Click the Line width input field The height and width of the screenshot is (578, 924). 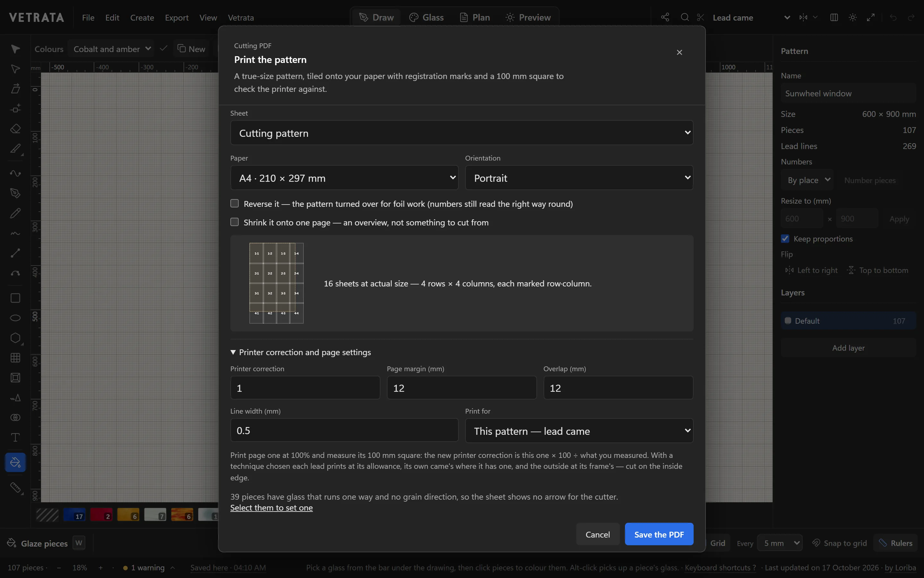[344, 430]
